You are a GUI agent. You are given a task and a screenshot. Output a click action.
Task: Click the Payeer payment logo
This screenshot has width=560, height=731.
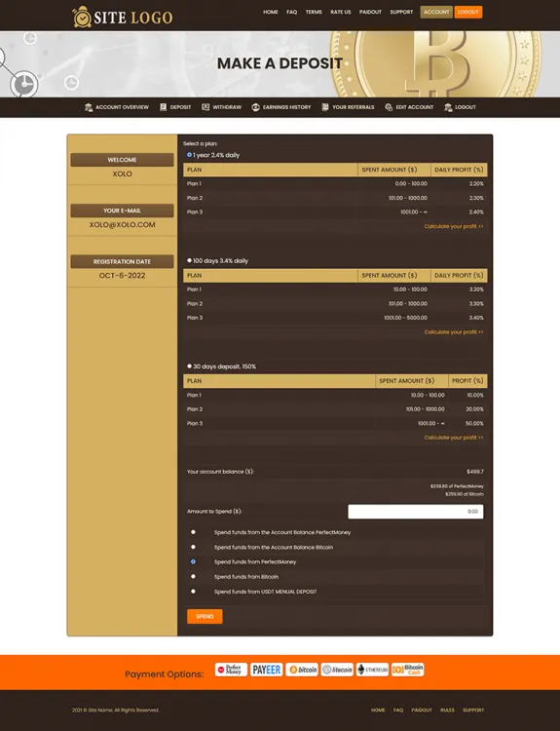point(267,670)
